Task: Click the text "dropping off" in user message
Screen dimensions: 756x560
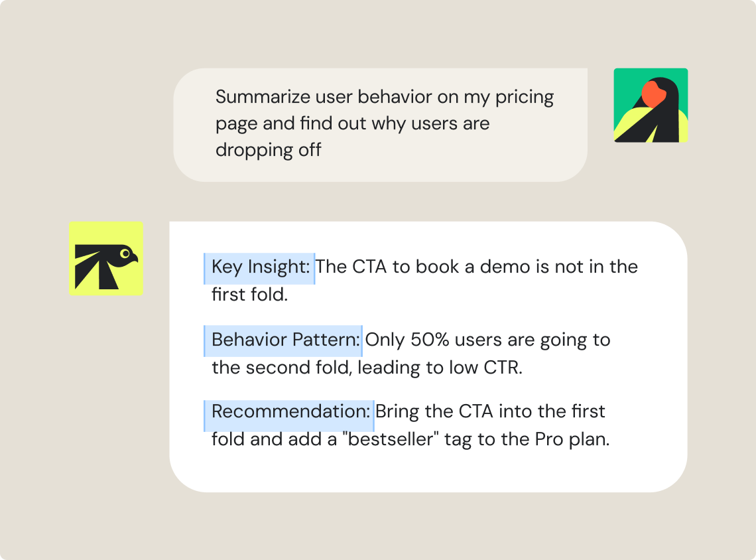Action: coord(268,150)
